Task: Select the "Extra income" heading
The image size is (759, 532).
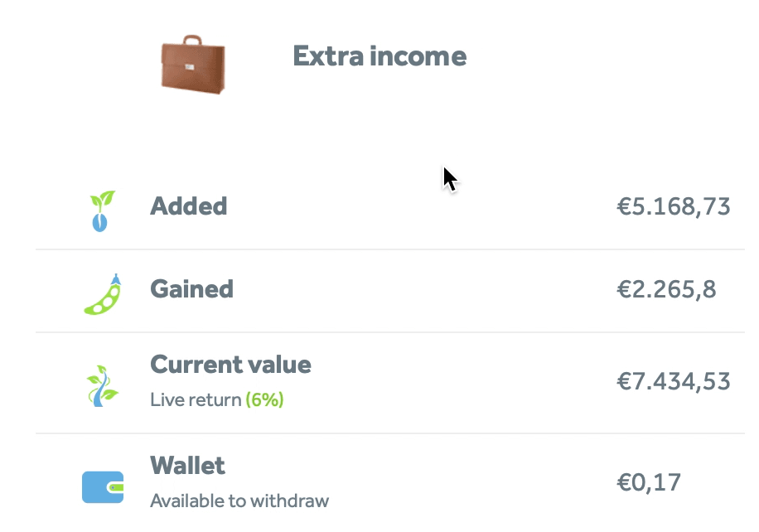Action: pyautogui.click(x=379, y=56)
